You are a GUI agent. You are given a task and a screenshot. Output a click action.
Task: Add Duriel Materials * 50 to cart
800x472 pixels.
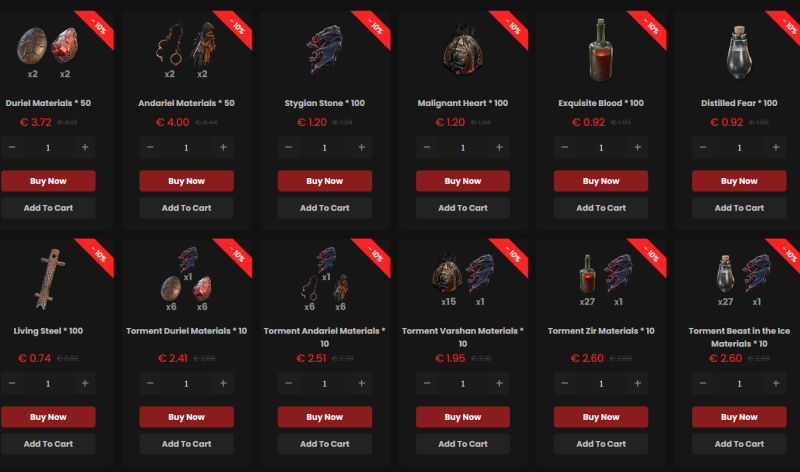pyautogui.click(x=48, y=208)
